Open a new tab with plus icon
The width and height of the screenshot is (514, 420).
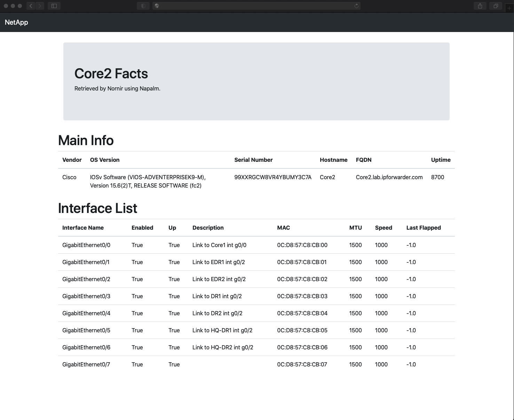[509, 8]
